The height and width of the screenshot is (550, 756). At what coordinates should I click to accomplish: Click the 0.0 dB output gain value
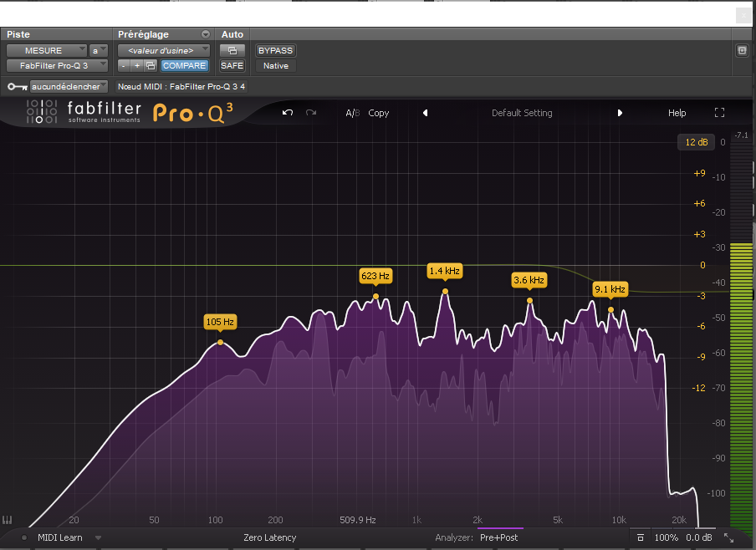699,537
